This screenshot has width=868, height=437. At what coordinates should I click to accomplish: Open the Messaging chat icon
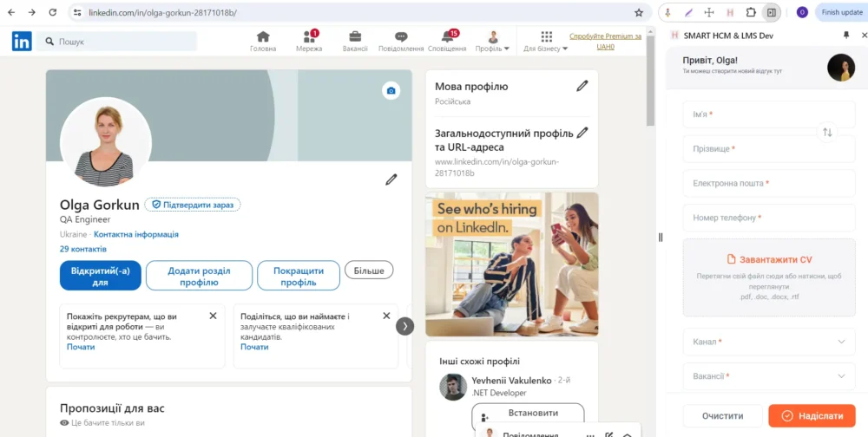401,37
